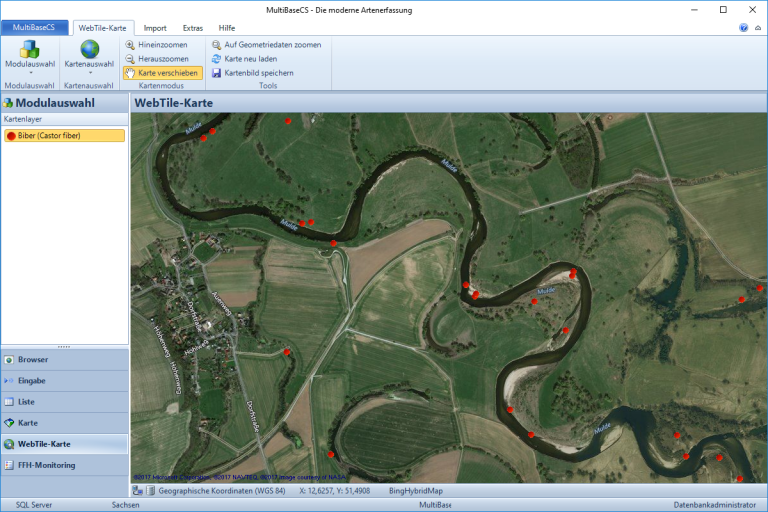Viewport: 768px width, 512px height.
Task: Select the Herauszoomen zoom-out tool
Action: point(160,59)
